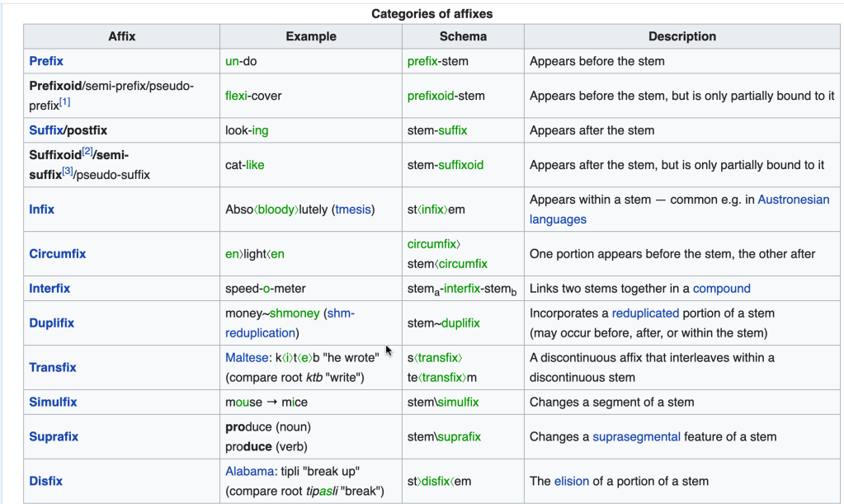Follow the compound link in Interfix description
Screen dimensions: 844x504
point(721,289)
